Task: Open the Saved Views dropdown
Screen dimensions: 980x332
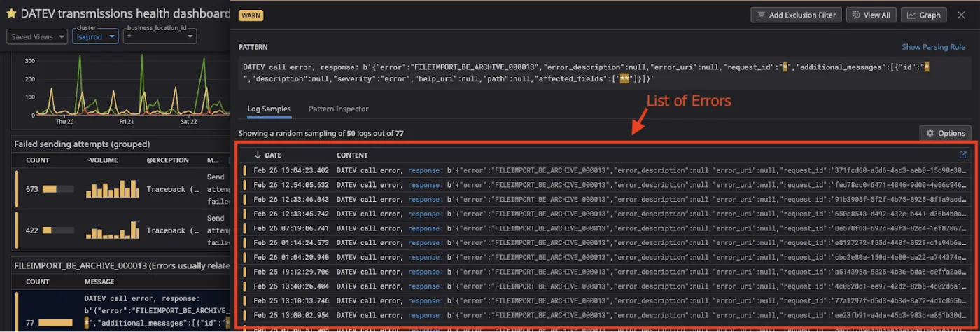Action: (x=37, y=36)
